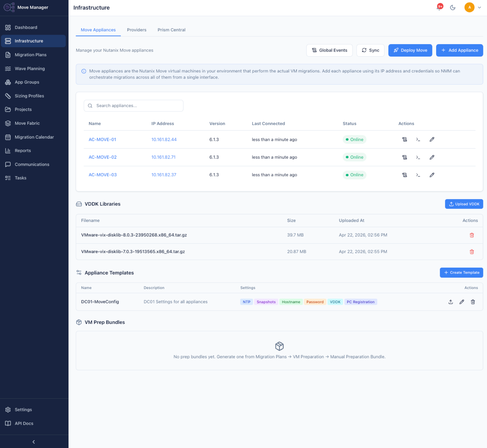The image size is (487, 448).
Task: Select VMware-vix-disklib-7.0.3 filename
Action: (x=133, y=252)
